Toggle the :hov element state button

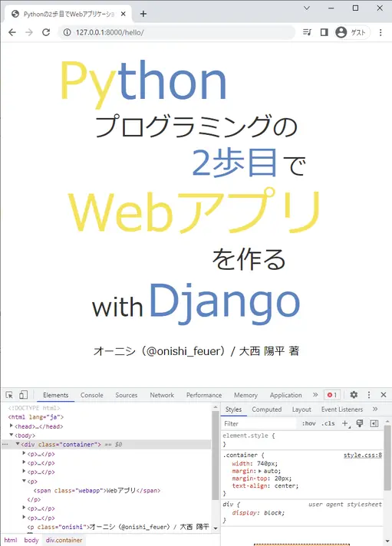(x=308, y=424)
